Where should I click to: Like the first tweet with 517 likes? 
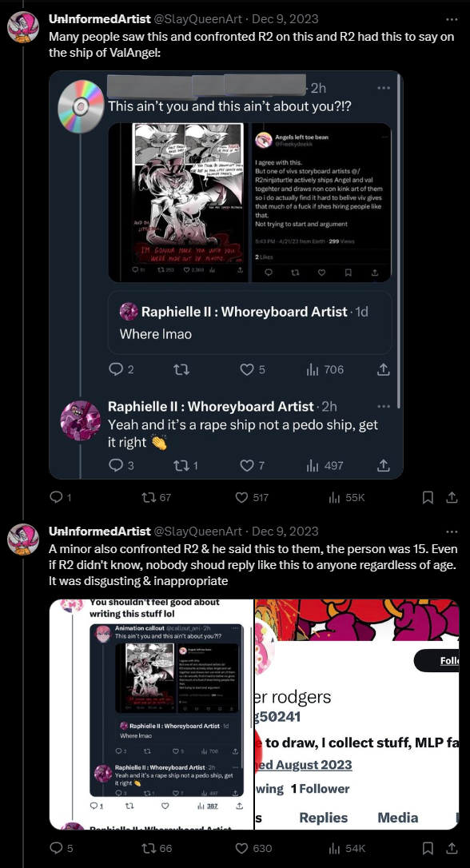point(252,498)
